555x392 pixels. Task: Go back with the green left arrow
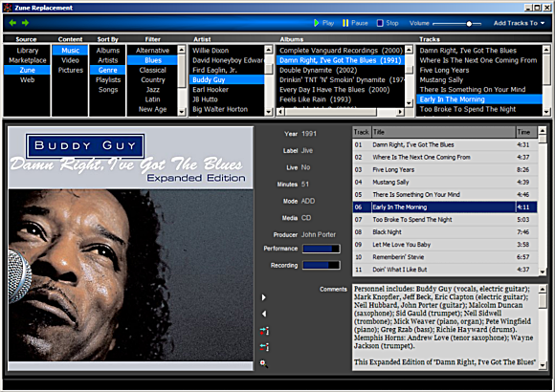(12, 23)
